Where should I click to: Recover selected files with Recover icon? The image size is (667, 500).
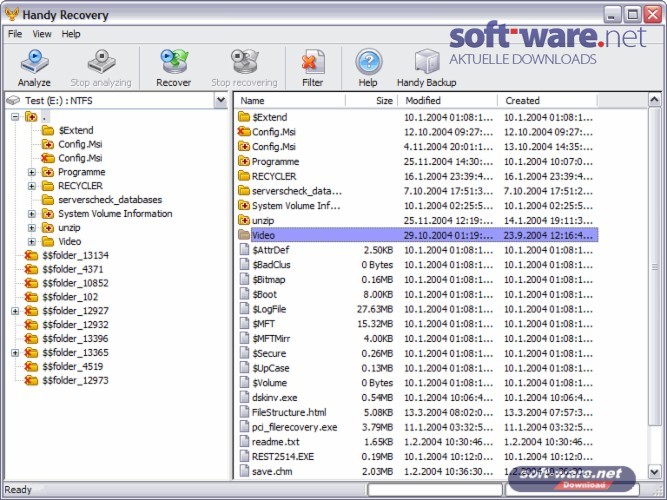point(174,62)
